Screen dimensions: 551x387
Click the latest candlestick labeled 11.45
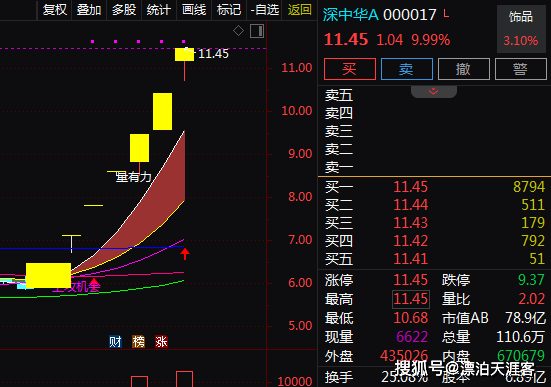tap(184, 55)
